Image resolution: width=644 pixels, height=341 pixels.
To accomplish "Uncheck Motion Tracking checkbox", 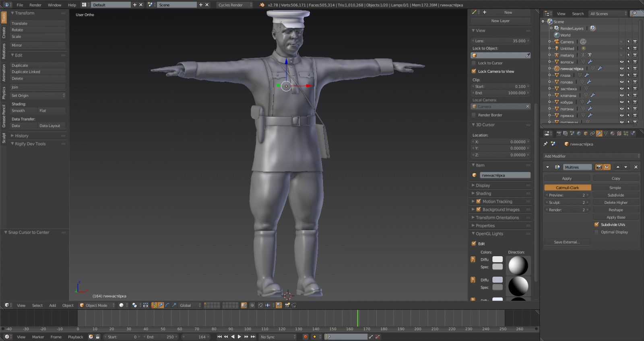I will point(479,201).
